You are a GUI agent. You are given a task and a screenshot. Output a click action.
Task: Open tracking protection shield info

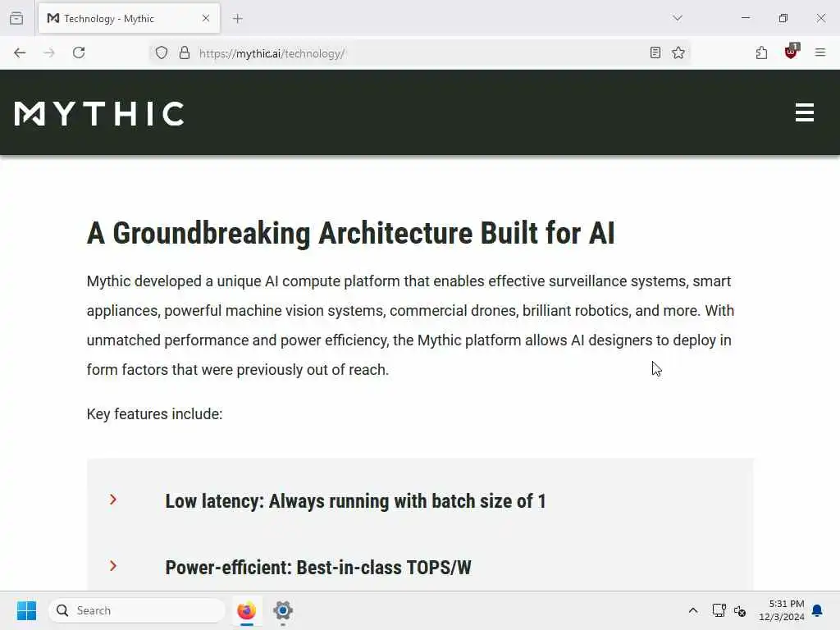(x=162, y=52)
